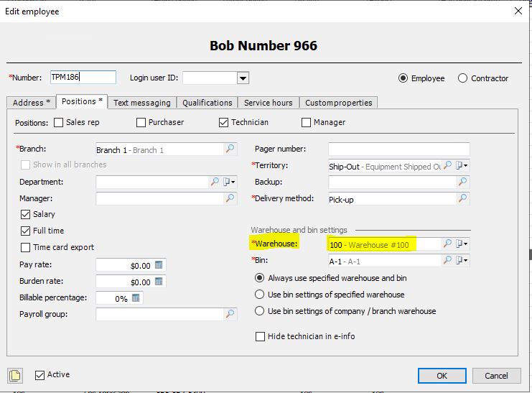532x393 pixels.
Task: Open Backup lookup magnifier
Action: pos(462,182)
